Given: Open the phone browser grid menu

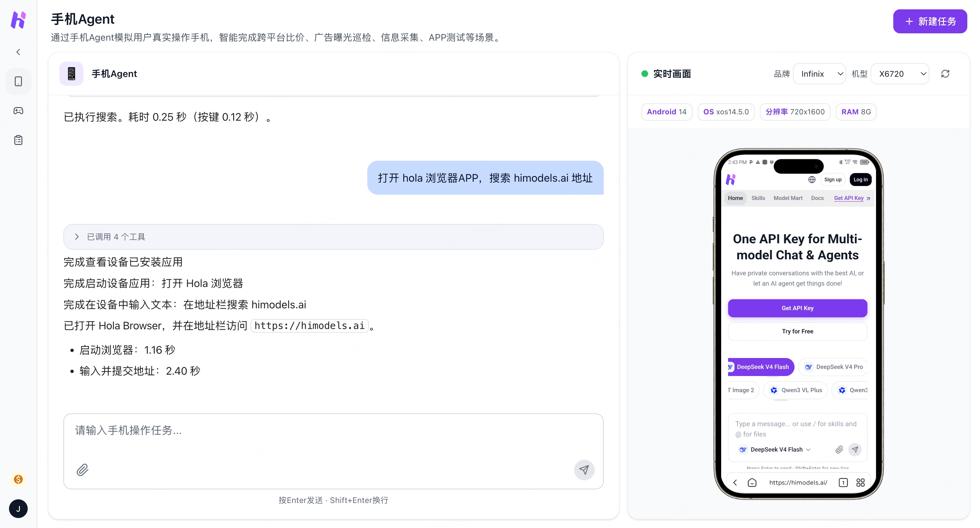Looking at the screenshot, I should 860,482.
